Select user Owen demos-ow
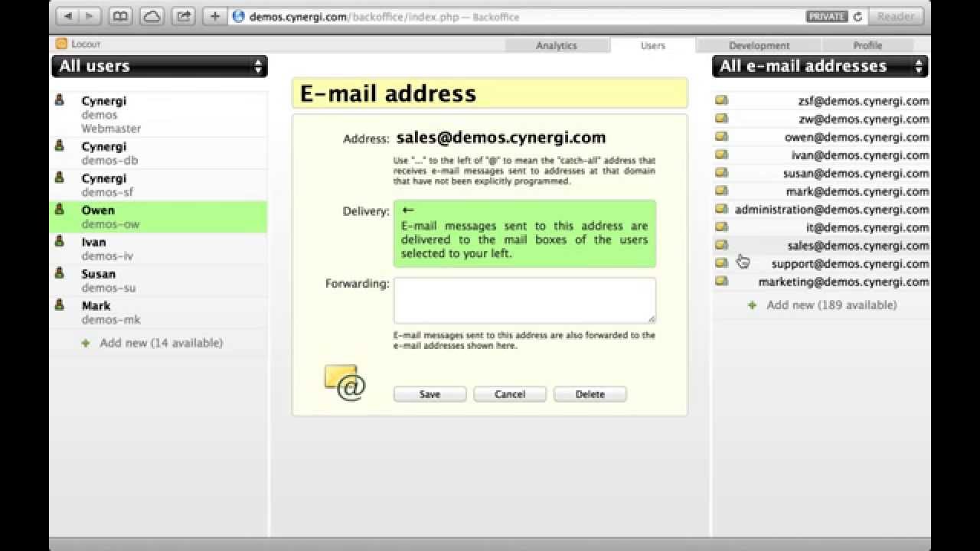 pyautogui.click(x=158, y=217)
